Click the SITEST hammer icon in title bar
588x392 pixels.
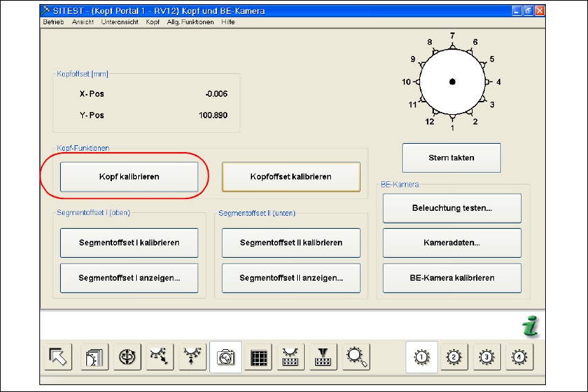46,10
